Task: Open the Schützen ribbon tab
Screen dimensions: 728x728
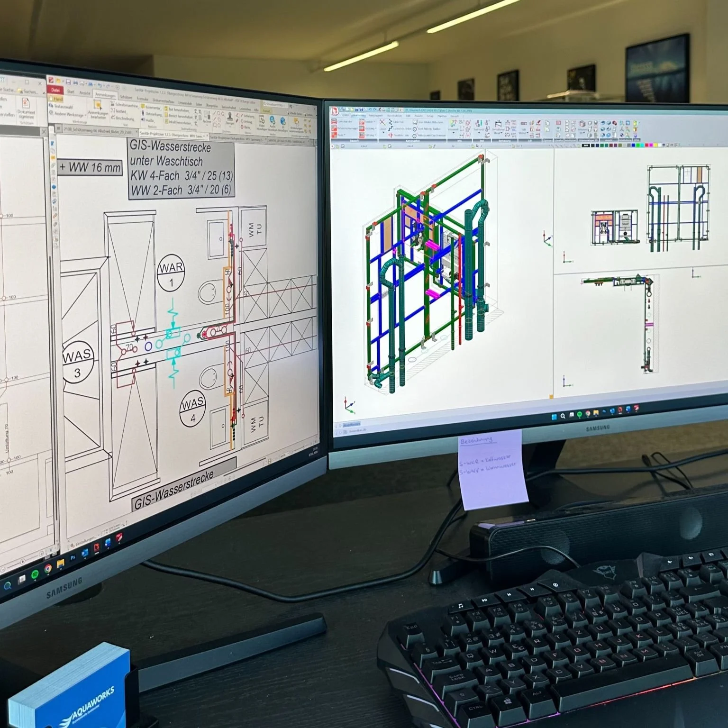Action: 126,97
